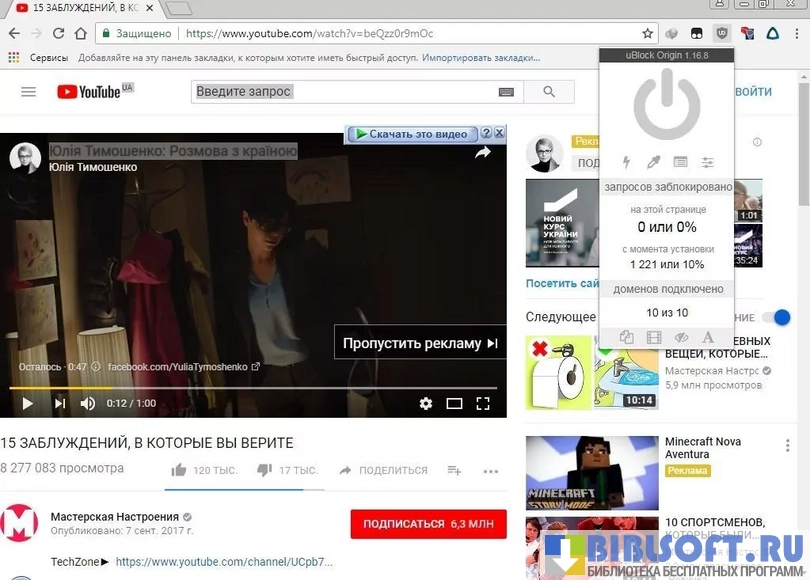Open the YouTube hamburger guide menu
The width and height of the screenshot is (810, 580).
pyautogui.click(x=28, y=92)
